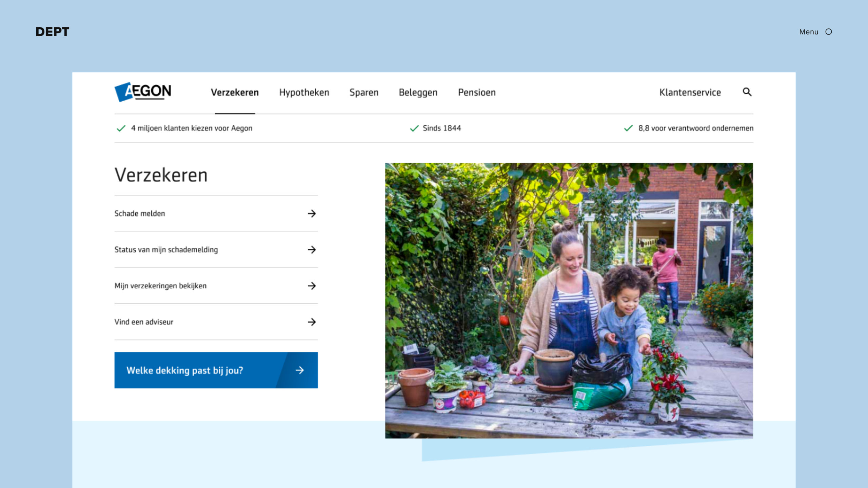Click arrow next to Mijn verzekeringen bekijken

coord(312,286)
